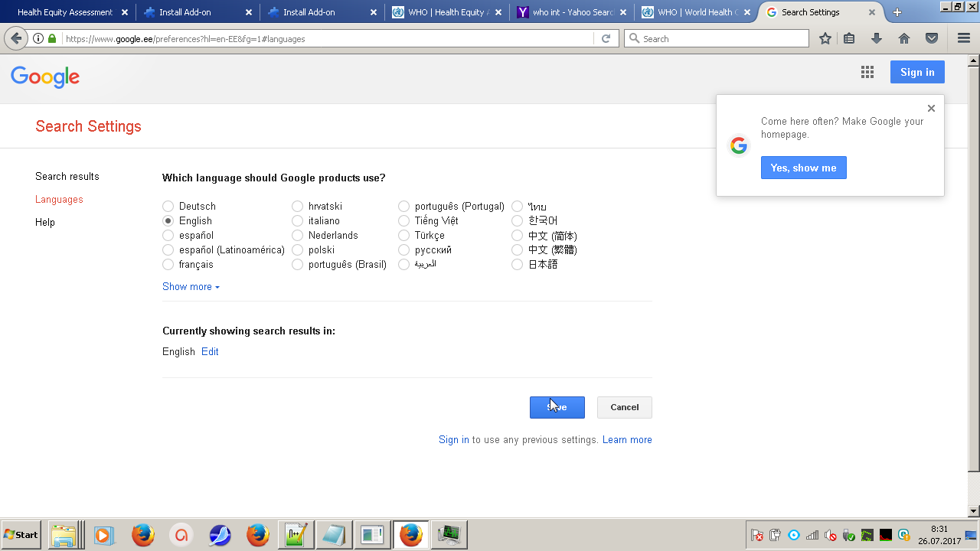Click the network signal tray icon
The height and width of the screenshot is (551, 980).
click(x=812, y=535)
